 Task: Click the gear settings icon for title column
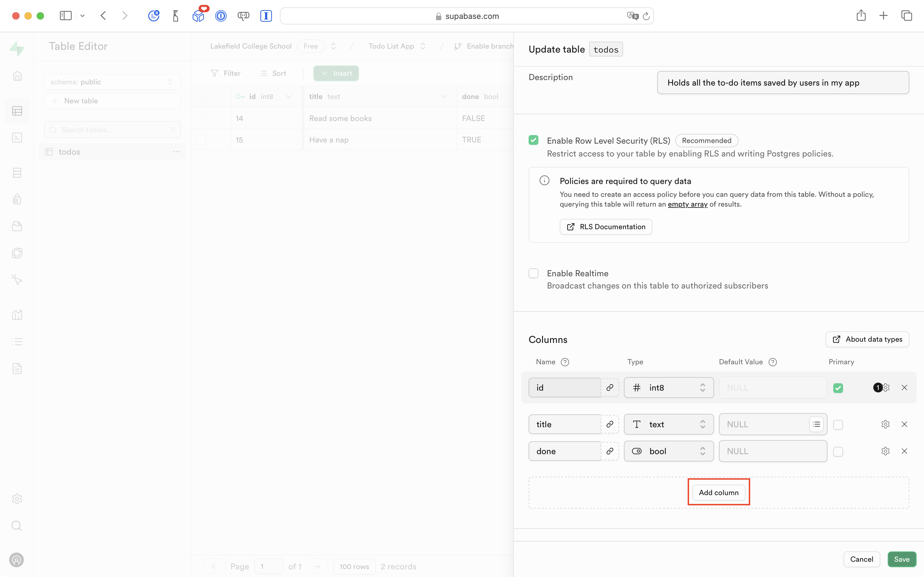point(885,424)
